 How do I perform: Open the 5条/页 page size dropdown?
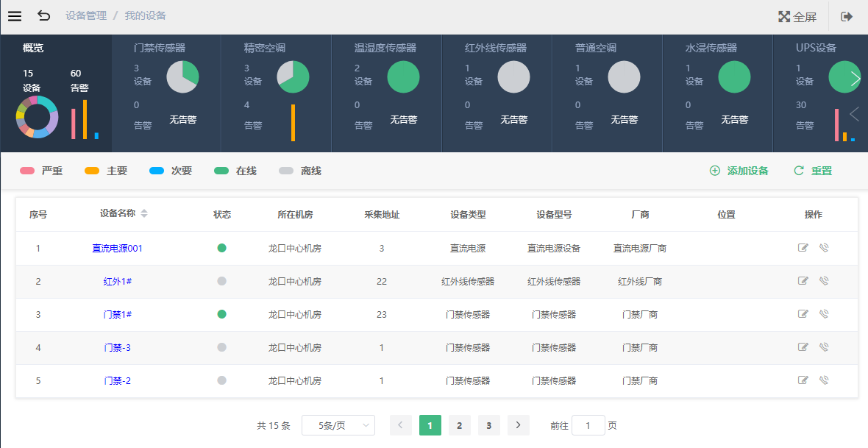pyautogui.click(x=338, y=425)
